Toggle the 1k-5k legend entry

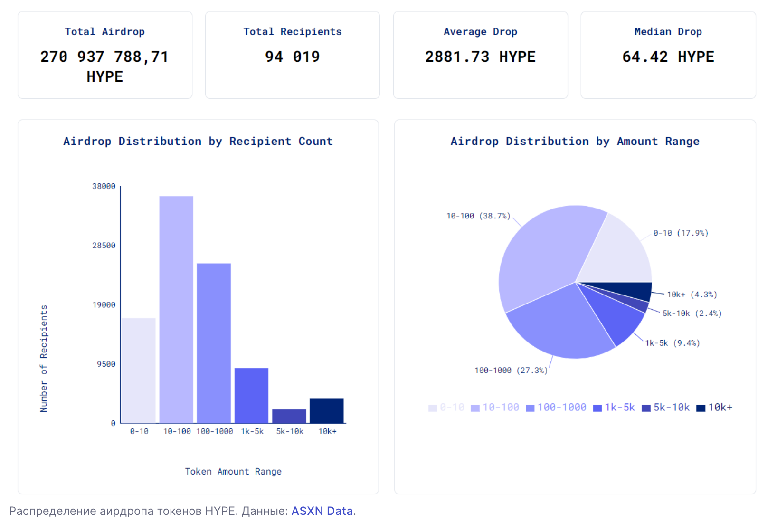pos(614,408)
